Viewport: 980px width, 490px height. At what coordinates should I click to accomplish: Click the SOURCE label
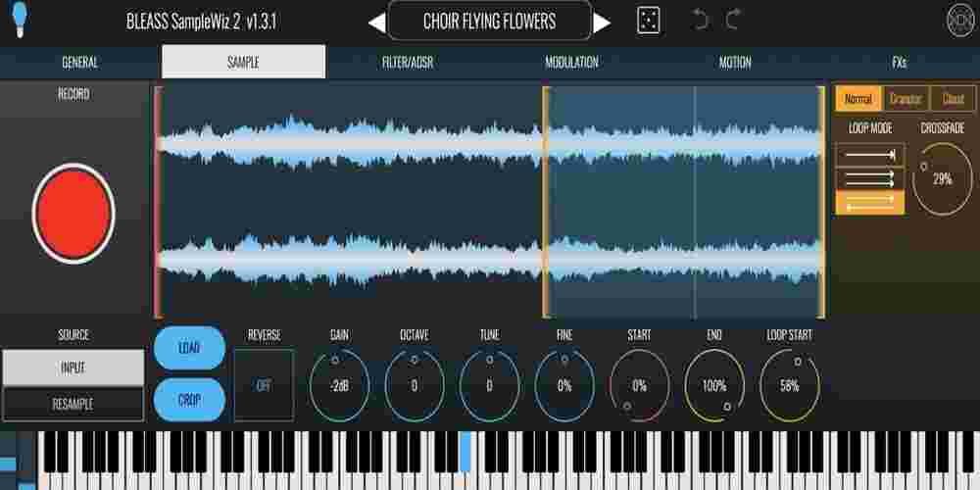(x=73, y=335)
